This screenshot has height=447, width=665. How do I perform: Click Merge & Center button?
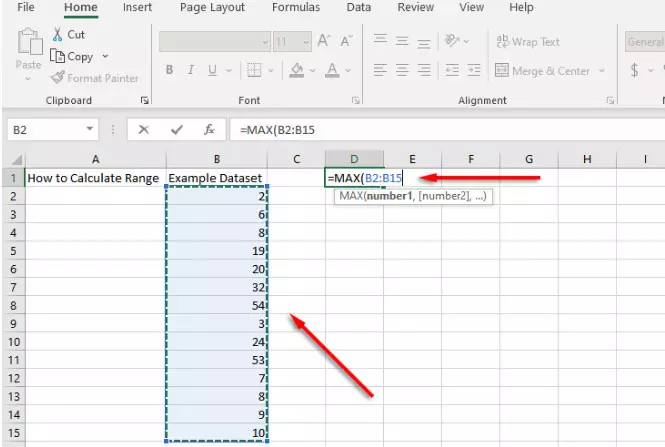[542, 70]
